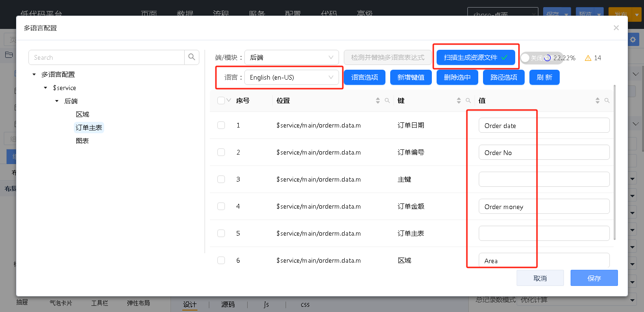Open the filter search icon in 值 column
Screen dimensions: 644x312
point(607,101)
